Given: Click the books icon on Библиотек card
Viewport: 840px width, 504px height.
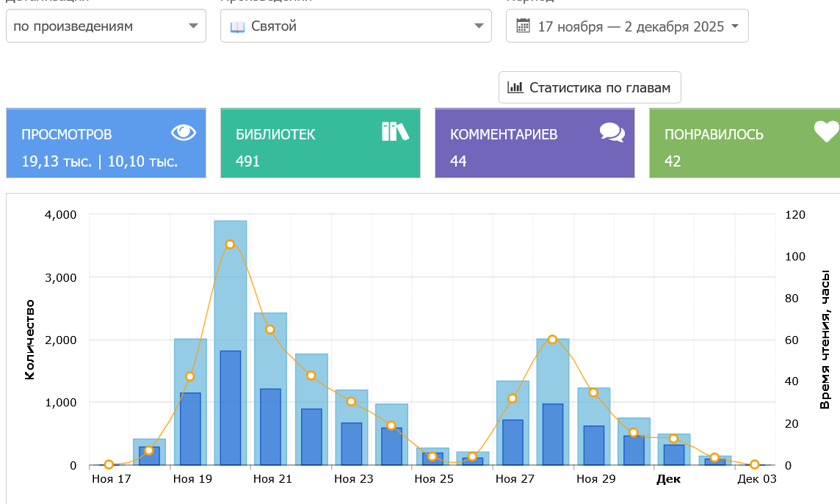Looking at the screenshot, I should (395, 131).
